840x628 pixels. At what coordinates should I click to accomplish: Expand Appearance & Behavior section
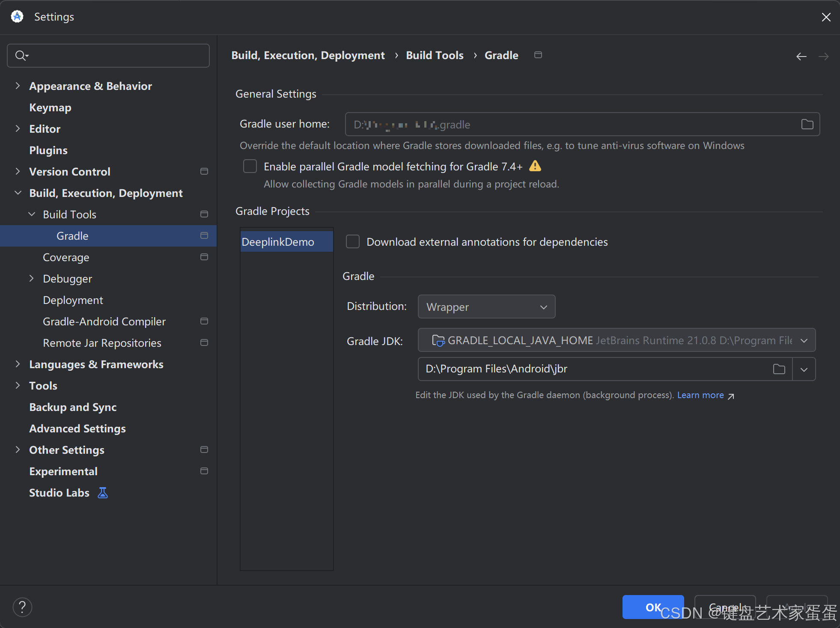(x=18, y=86)
